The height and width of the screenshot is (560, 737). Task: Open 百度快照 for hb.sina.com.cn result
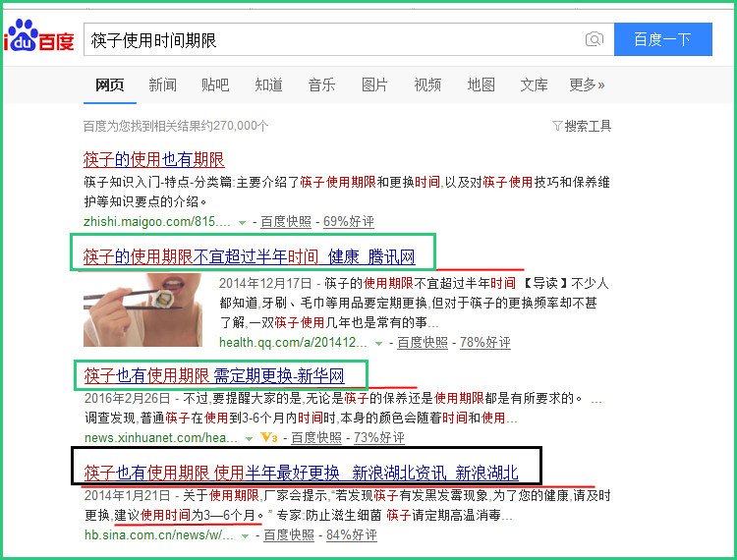click(x=289, y=535)
